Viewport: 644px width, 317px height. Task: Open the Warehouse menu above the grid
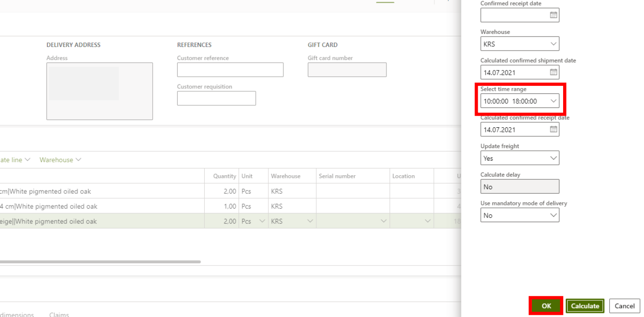60,160
